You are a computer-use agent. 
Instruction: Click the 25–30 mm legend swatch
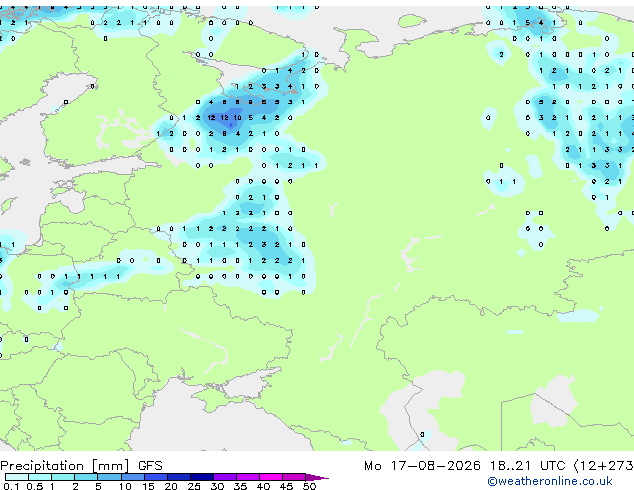[x=201, y=477]
